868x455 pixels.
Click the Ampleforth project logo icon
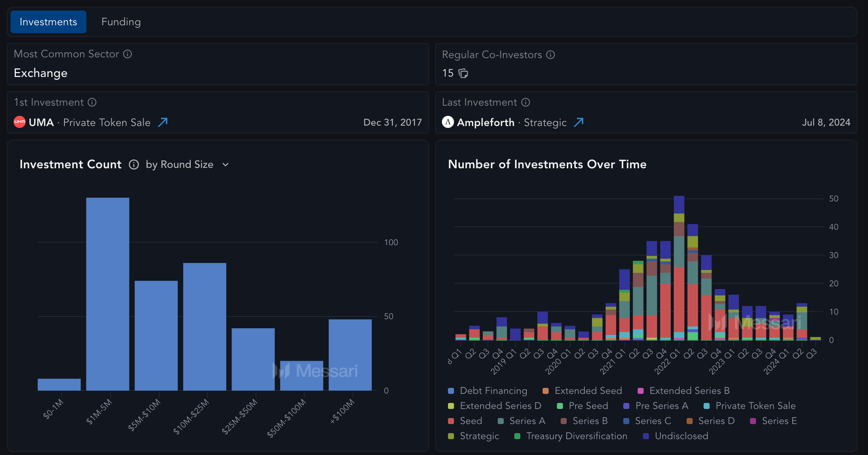447,122
